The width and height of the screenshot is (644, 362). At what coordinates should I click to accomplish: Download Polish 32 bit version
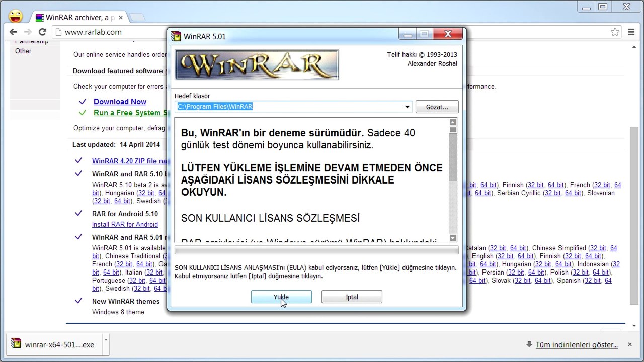click(x=580, y=273)
